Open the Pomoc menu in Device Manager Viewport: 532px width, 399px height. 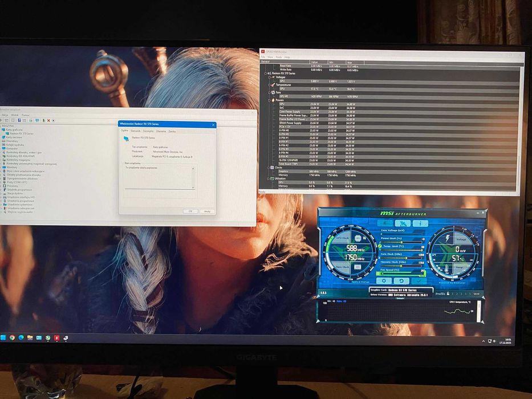26,115
